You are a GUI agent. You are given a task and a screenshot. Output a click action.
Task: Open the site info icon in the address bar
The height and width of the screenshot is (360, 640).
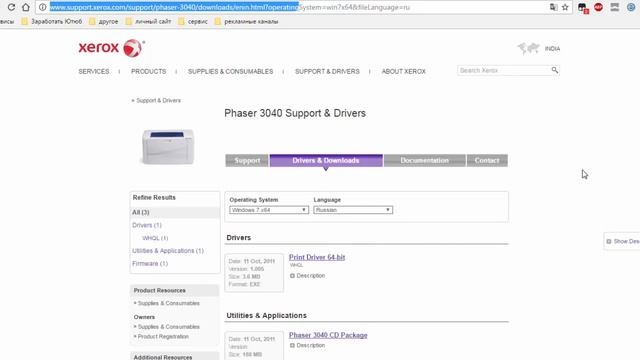(42, 7)
